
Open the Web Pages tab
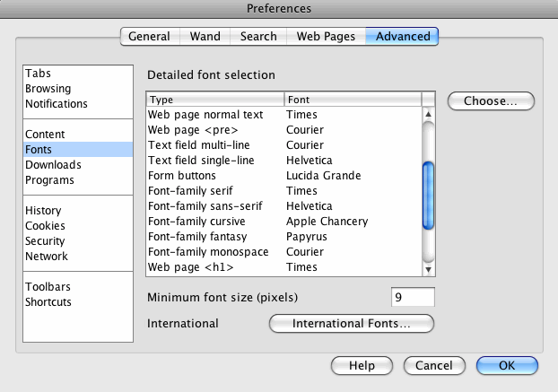pyautogui.click(x=326, y=36)
